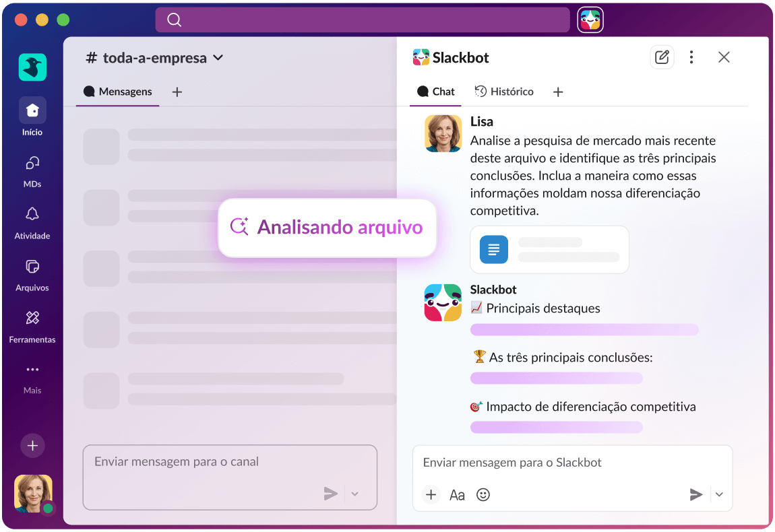
Task: Focus the Slack search bar
Action: [363, 20]
